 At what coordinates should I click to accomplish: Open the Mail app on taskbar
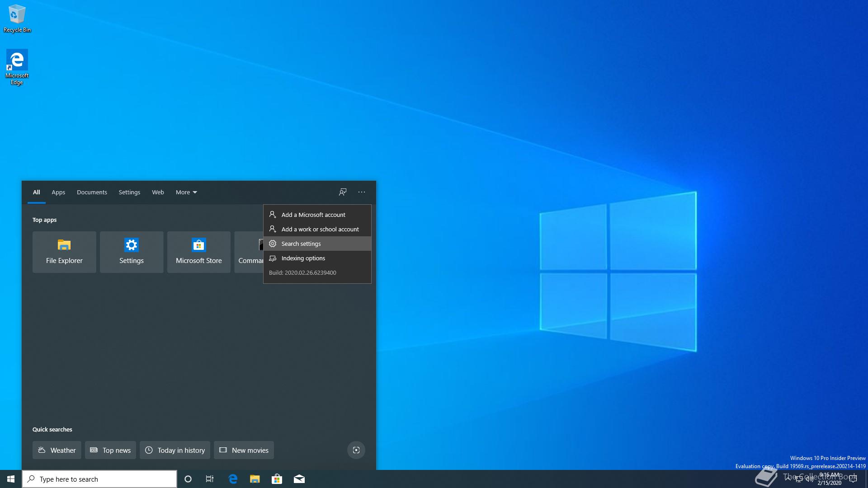point(299,479)
